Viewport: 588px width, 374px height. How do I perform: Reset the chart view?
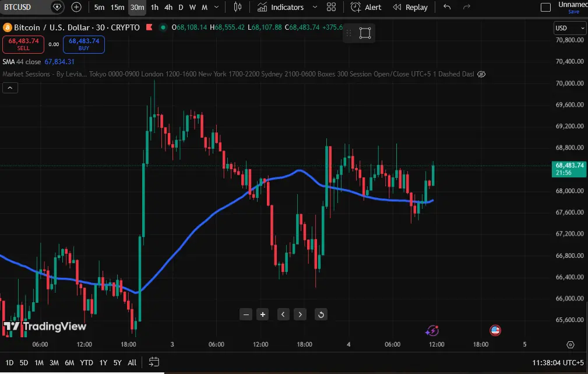coord(321,314)
